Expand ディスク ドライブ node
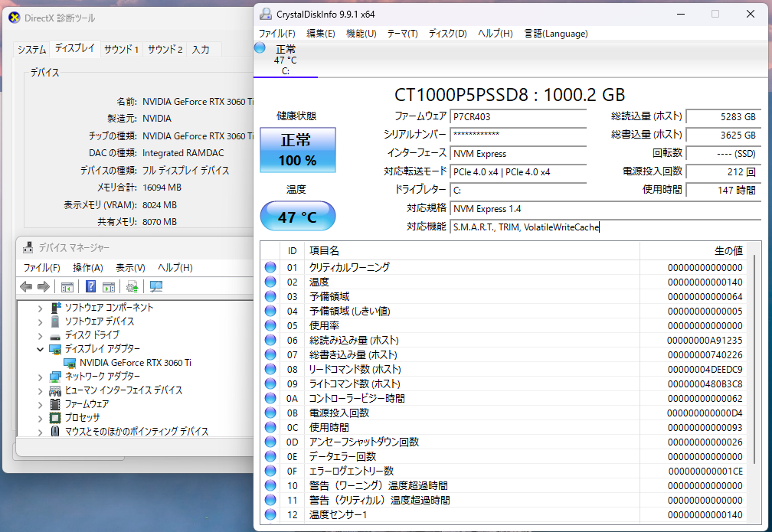The image size is (772, 532). pos(41,336)
